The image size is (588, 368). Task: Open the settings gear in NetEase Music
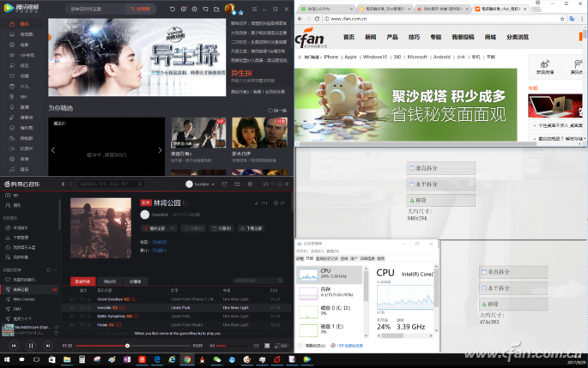[250, 184]
